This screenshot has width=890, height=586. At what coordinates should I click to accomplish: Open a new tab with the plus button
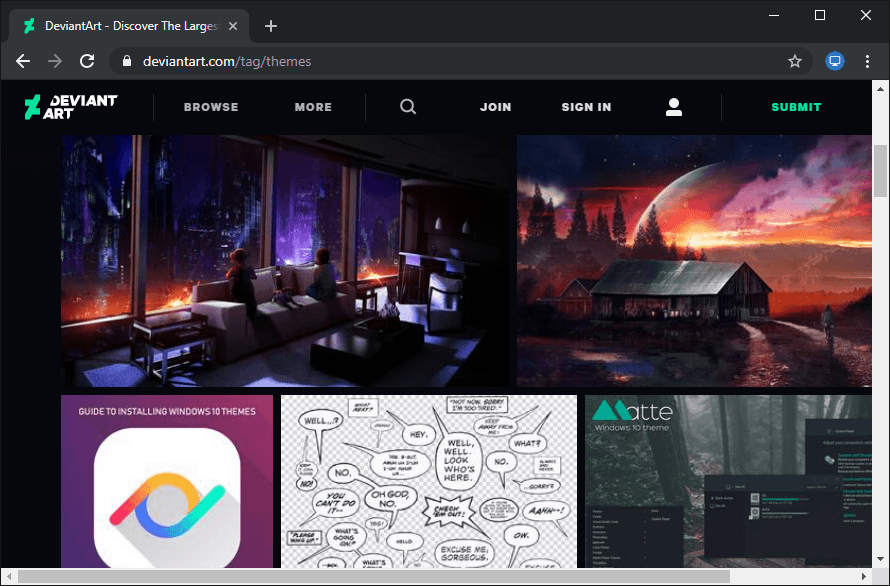pyautogui.click(x=271, y=26)
